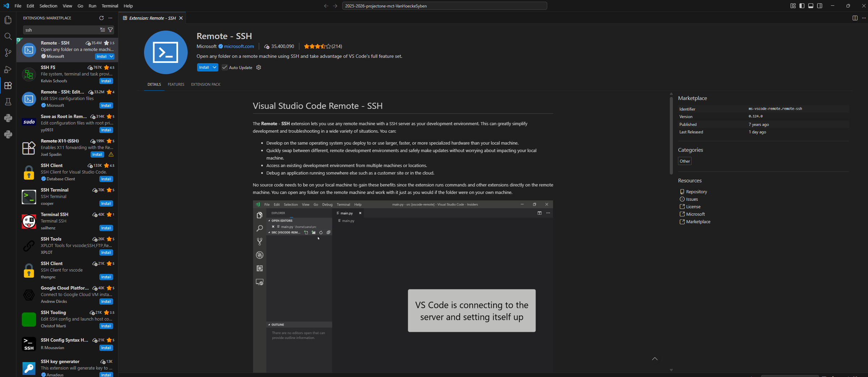868x377 pixels.
Task: Select the Details tab
Action: [154, 84]
